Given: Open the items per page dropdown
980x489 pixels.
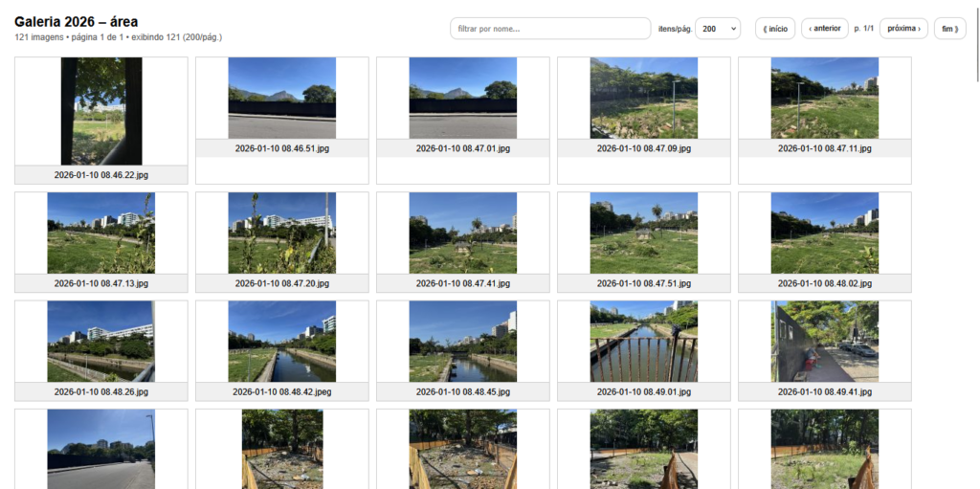Looking at the screenshot, I should (x=717, y=29).
